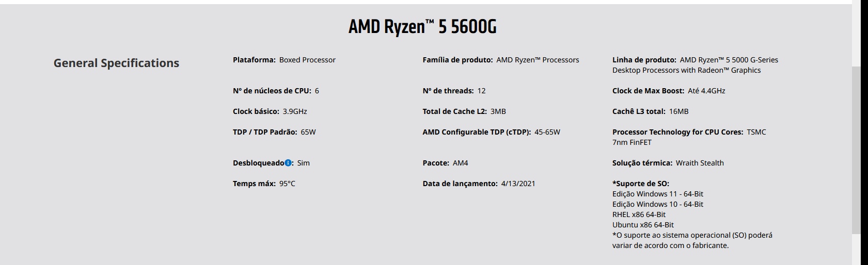Click the Cachê L3 total 16MB entry
Screen dimensions: 868x265
[x=651, y=111]
